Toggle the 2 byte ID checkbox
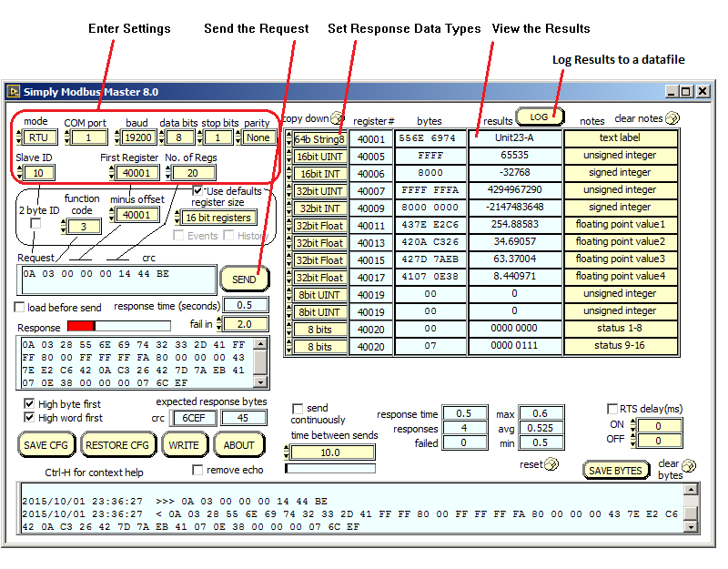The height and width of the screenshot is (569, 728). [x=35, y=223]
